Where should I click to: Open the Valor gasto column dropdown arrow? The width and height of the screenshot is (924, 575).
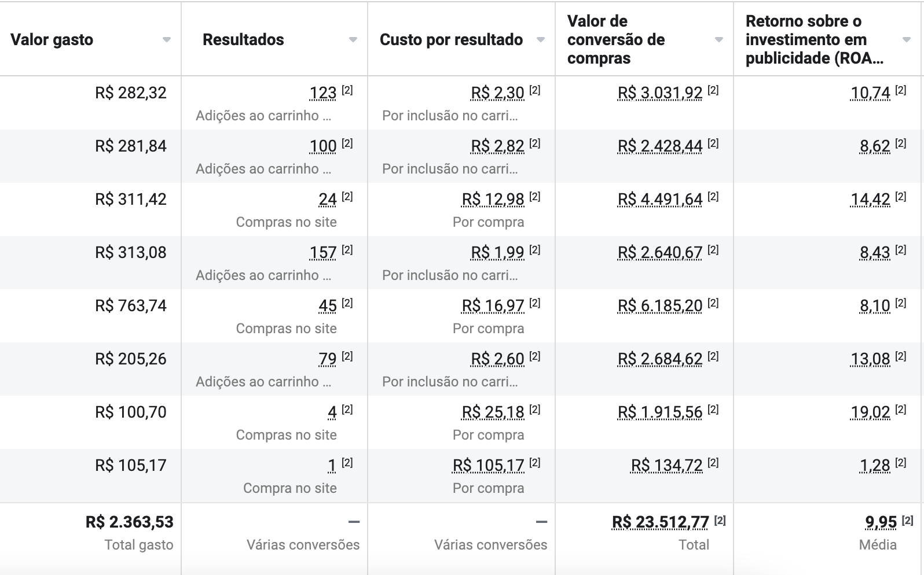167,40
